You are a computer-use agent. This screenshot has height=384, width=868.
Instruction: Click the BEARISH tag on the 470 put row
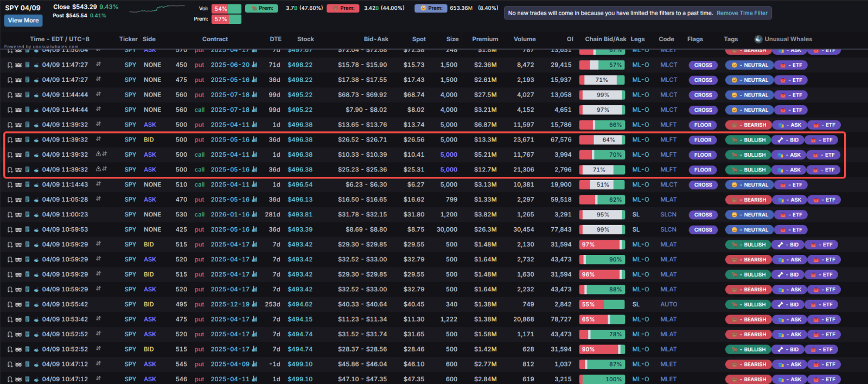748,200
